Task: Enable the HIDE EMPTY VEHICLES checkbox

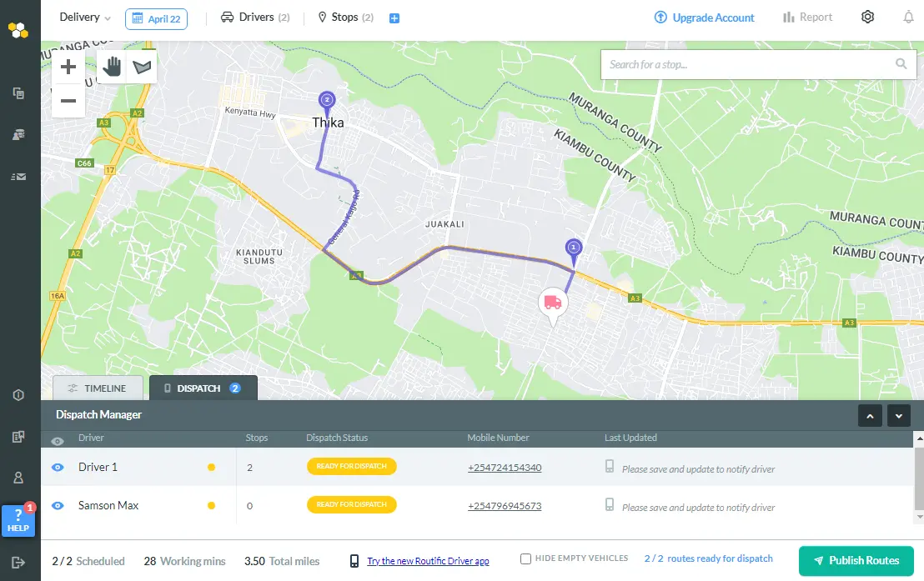Action: [x=525, y=558]
